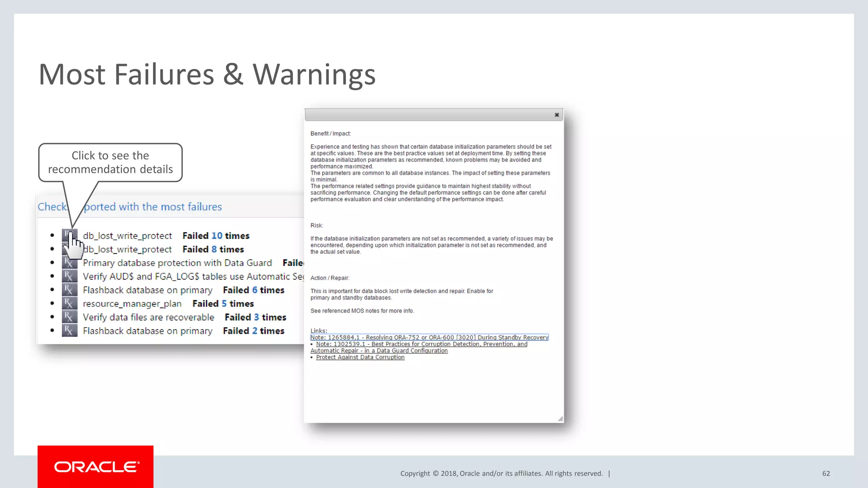Open recommendation icon for Primary database protection
This screenshot has height=488, width=868.
coord(70,263)
